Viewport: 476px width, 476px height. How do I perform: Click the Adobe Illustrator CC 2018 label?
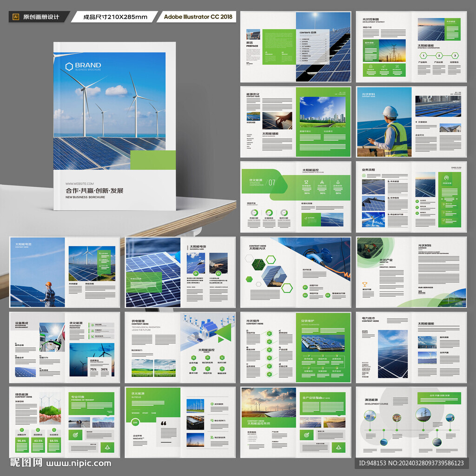(x=198, y=17)
